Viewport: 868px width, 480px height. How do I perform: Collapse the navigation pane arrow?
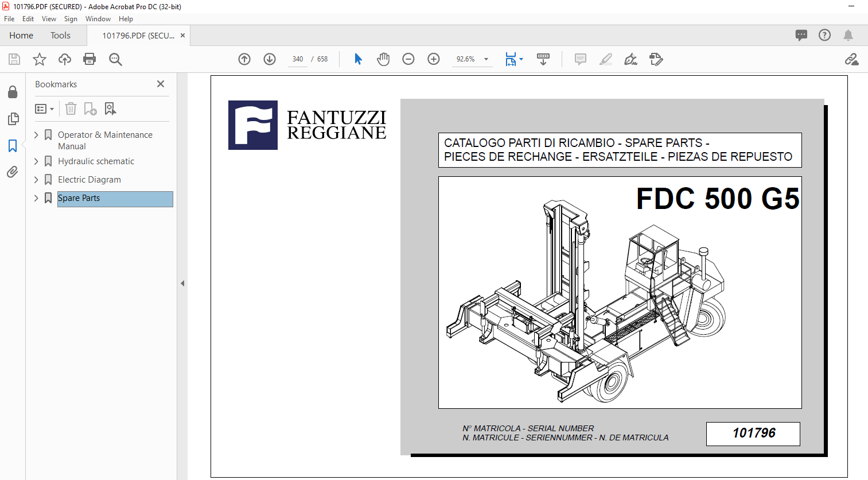point(182,283)
